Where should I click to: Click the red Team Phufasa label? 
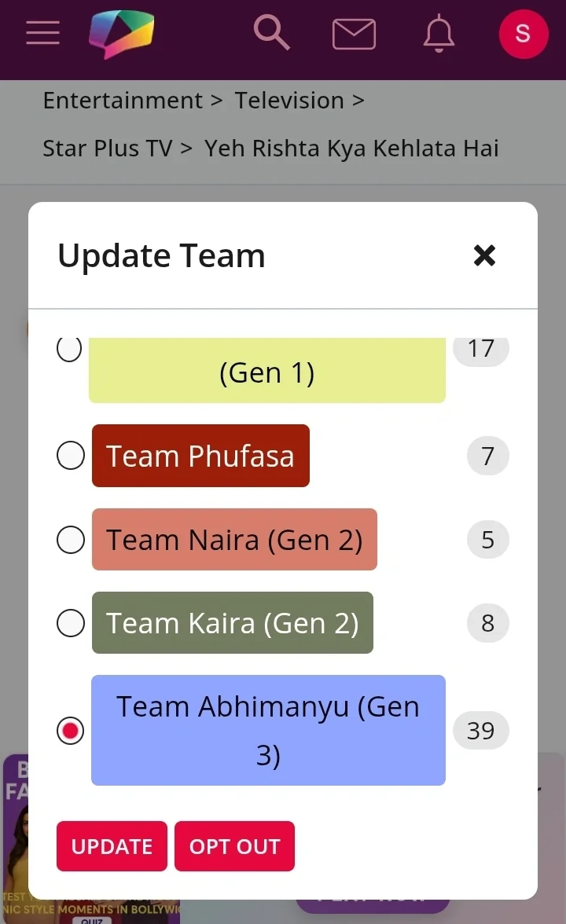200,456
